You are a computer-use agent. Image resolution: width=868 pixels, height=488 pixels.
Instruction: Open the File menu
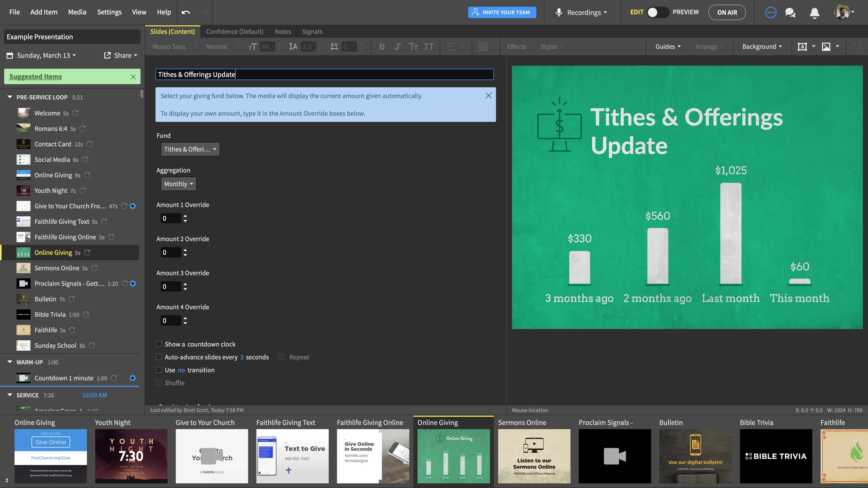[x=14, y=12]
